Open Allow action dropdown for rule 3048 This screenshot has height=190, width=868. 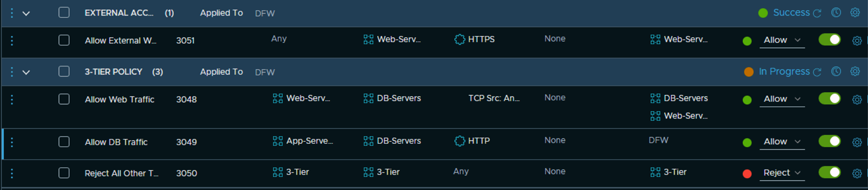[782, 99]
